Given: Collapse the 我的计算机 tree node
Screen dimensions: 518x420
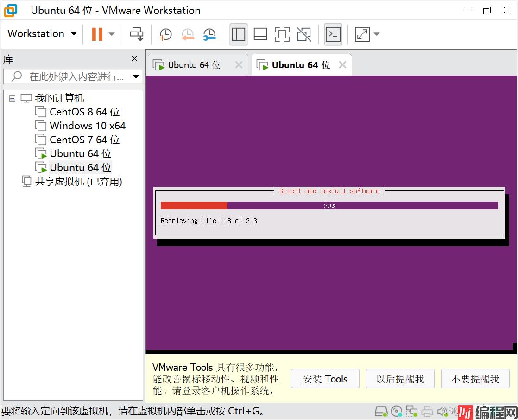Looking at the screenshot, I should click(x=12, y=98).
